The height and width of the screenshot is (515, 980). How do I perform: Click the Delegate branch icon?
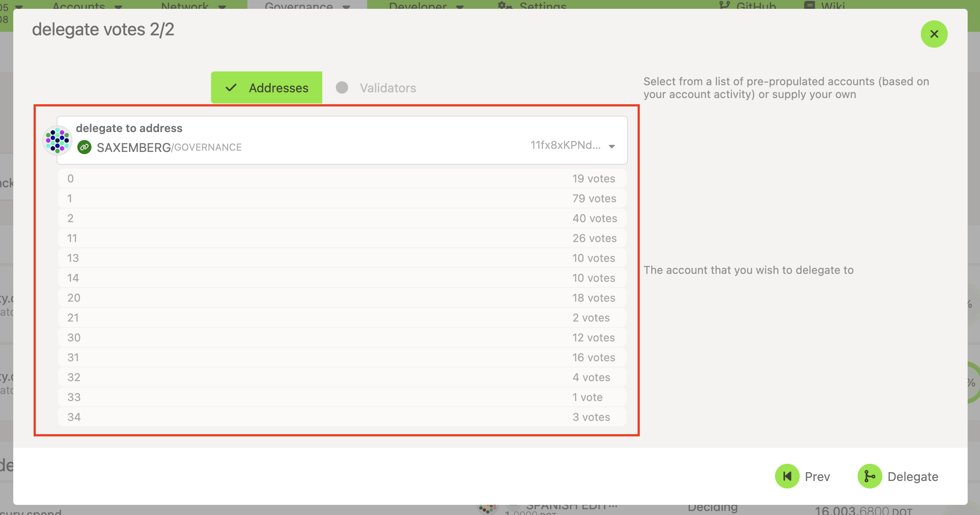click(869, 476)
